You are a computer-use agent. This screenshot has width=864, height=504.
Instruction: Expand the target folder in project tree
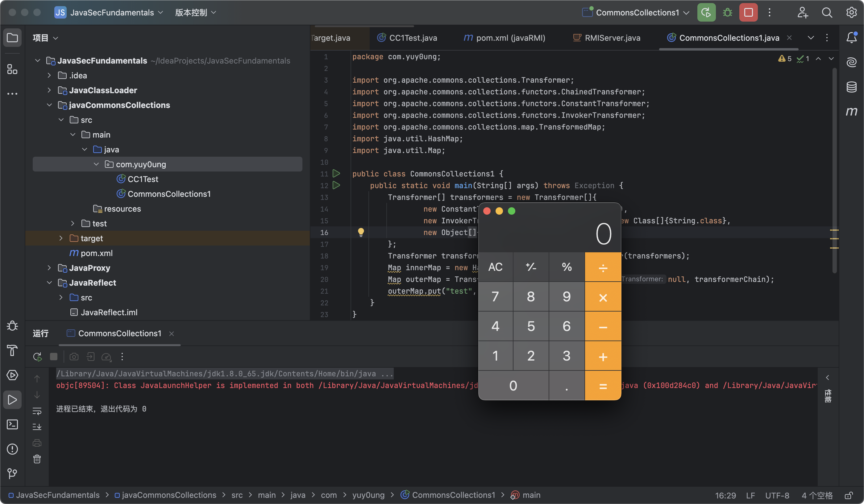[61, 238]
